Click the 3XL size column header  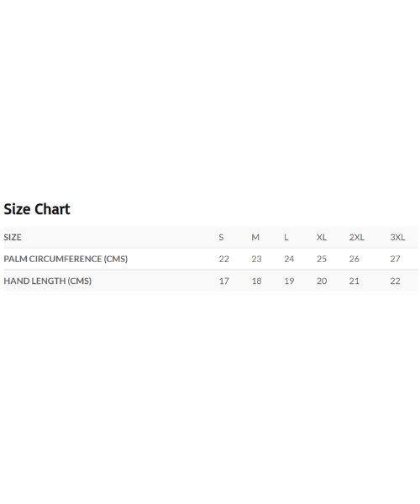(397, 237)
